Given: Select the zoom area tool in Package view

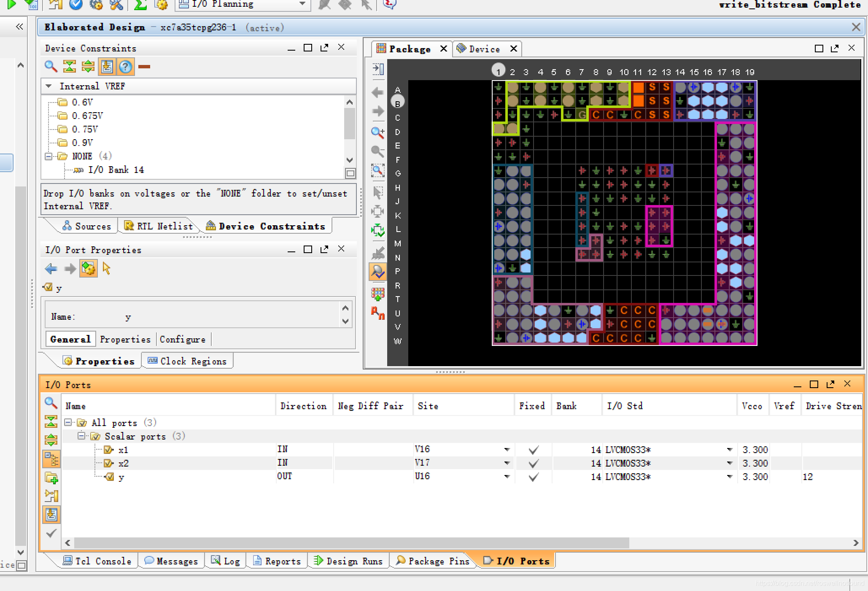Looking at the screenshot, I should click(x=378, y=171).
